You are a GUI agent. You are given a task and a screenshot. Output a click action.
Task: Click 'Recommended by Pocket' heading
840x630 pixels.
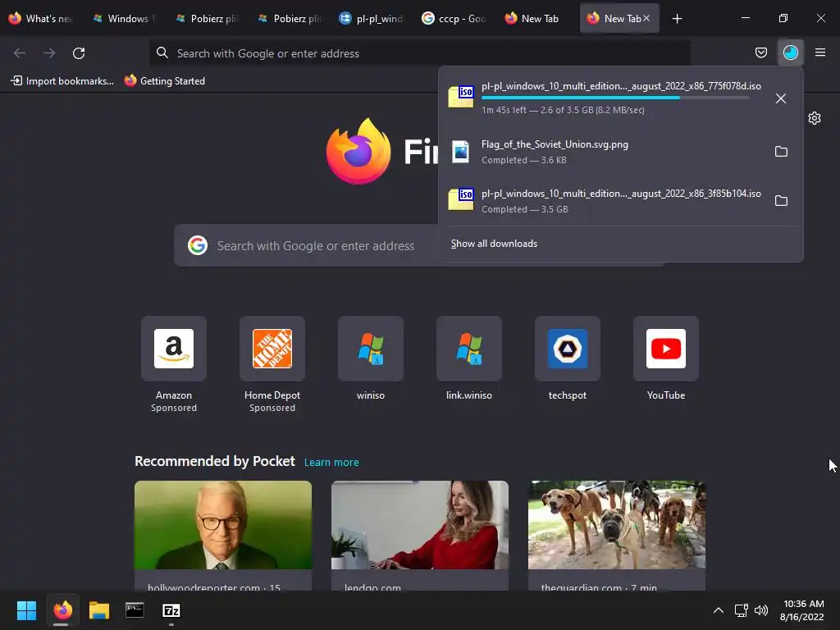point(215,461)
